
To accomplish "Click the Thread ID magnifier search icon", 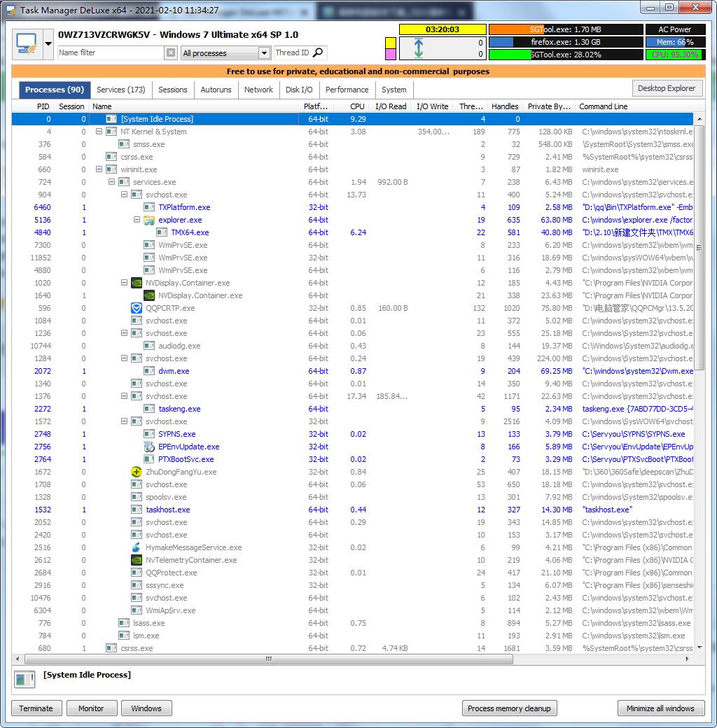I will tap(318, 52).
